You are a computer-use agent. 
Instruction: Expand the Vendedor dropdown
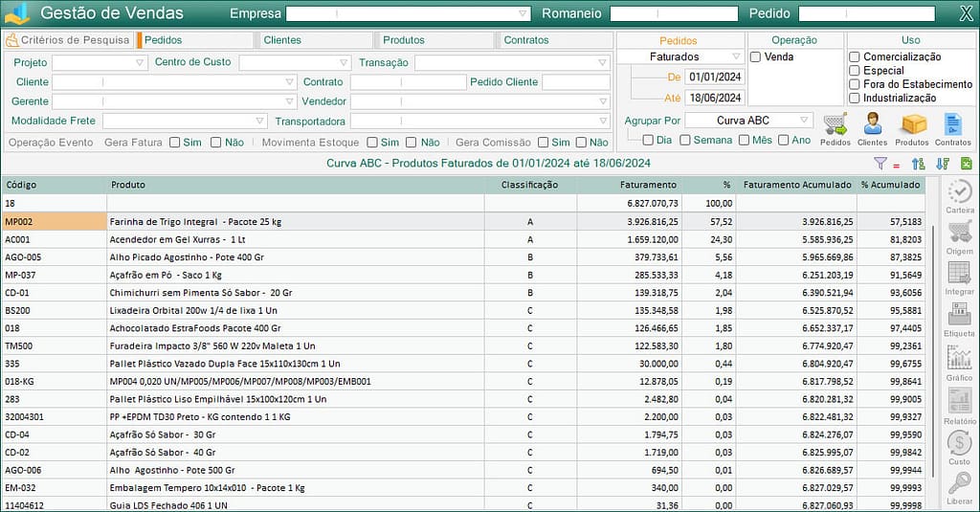[x=603, y=101]
